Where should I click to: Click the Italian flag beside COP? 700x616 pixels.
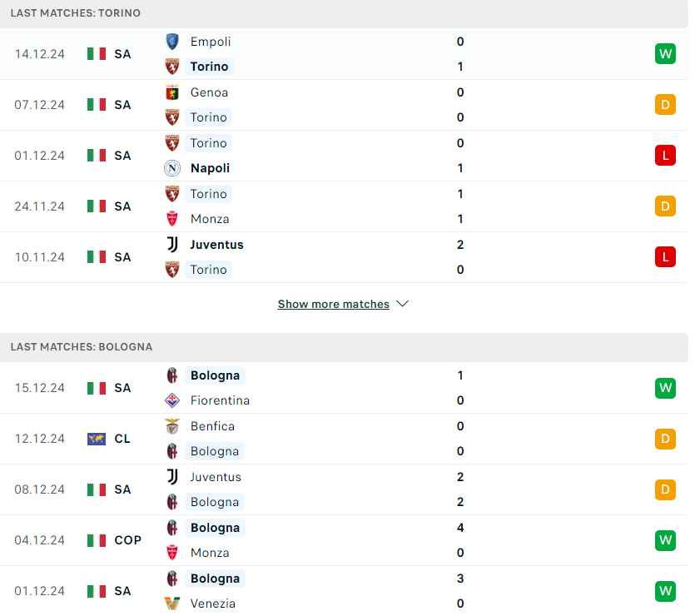(97, 540)
